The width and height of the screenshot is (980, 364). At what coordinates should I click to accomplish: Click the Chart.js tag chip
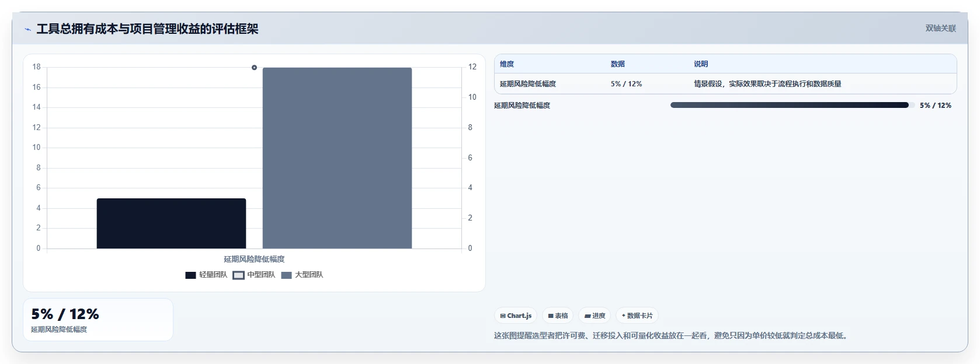(x=516, y=316)
